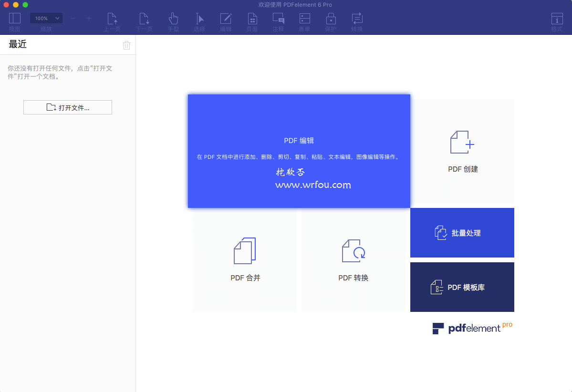Choose the PDF 转换 tile
The width and height of the screenshot is (572, 392).
pos(354,260)
